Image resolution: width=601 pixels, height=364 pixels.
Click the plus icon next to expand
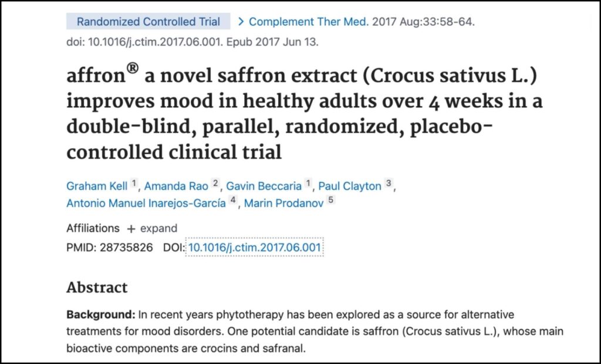click(131, 229)
